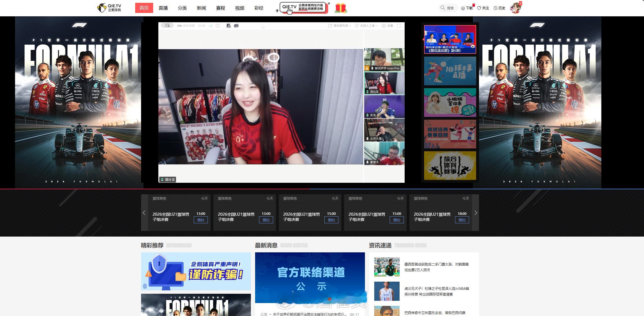The width and height of the screenshot is (644, 316).
Task: Open the 谨防诈骗 anti-fraud statement banner
Action: [x=196, y=271]
